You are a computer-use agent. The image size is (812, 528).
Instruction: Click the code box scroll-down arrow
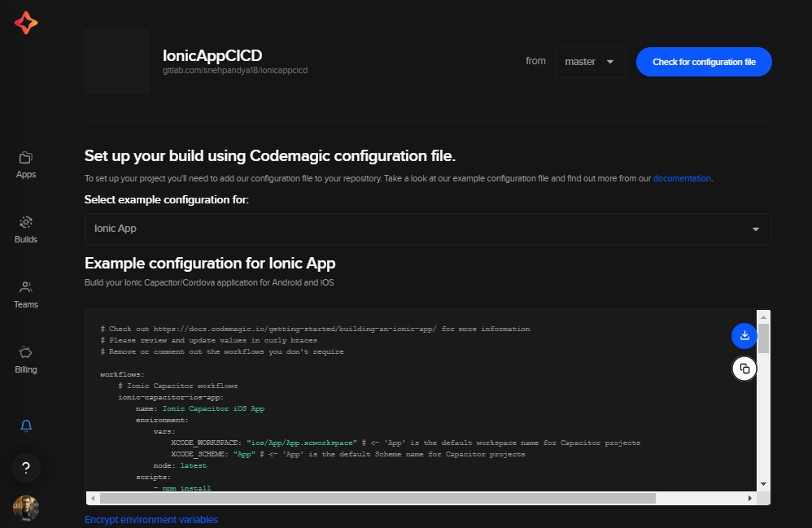[763, 484]
